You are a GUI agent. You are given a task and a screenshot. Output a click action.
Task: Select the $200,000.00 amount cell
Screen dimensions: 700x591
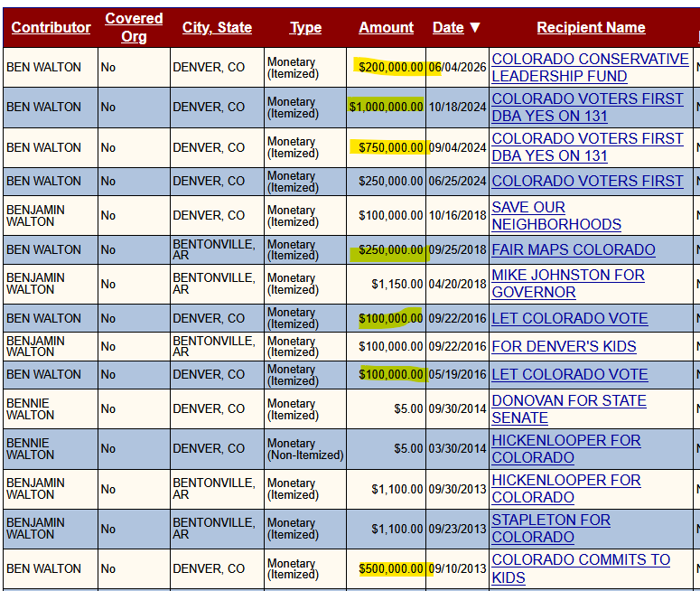point(387,68)
